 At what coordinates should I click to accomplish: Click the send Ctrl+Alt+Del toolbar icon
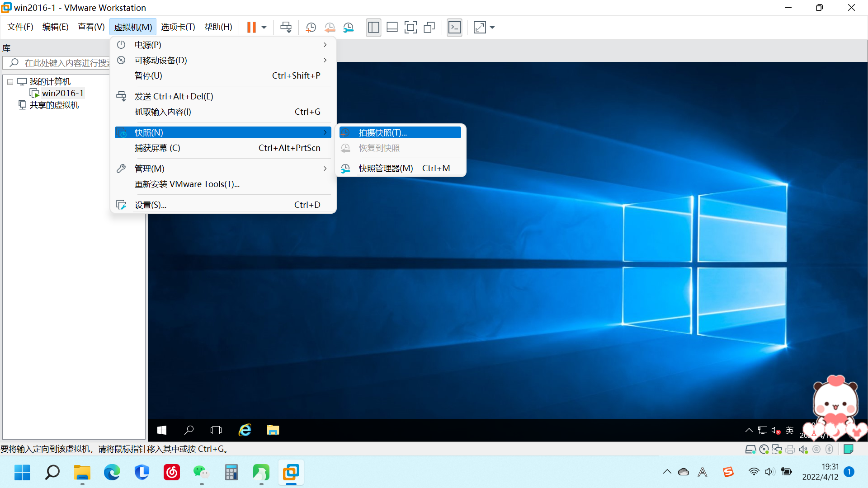286,28
